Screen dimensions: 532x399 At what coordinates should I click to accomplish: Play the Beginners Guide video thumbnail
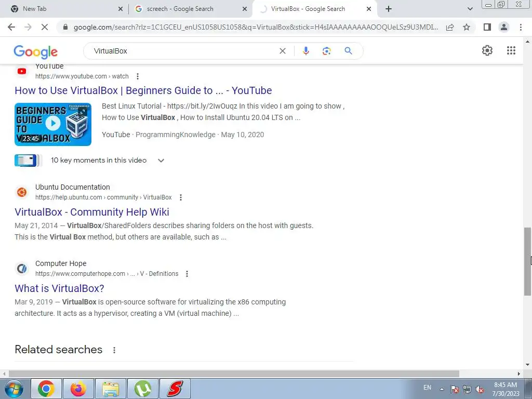[53, 124]
